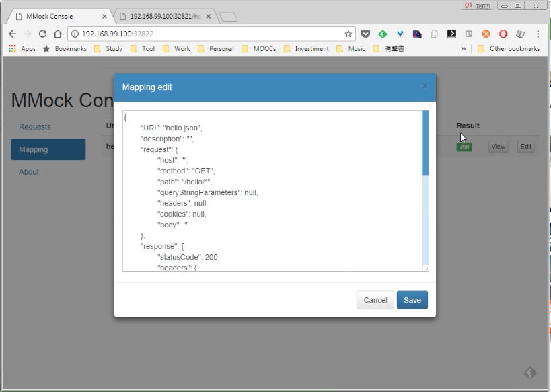This screenshot has height=392, width=551.
Task: Open the Requests section in sidebar
Action: pyautogui.click(x=35, y=127)
